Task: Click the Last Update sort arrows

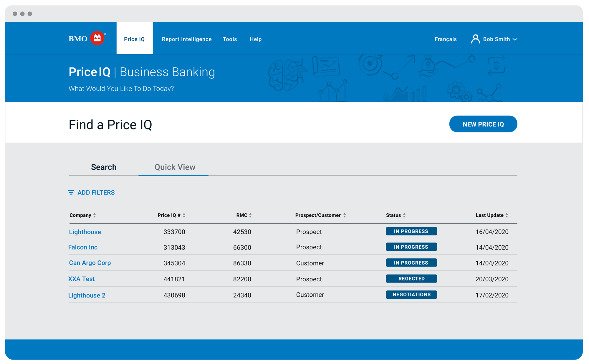Action: (507, 215)
